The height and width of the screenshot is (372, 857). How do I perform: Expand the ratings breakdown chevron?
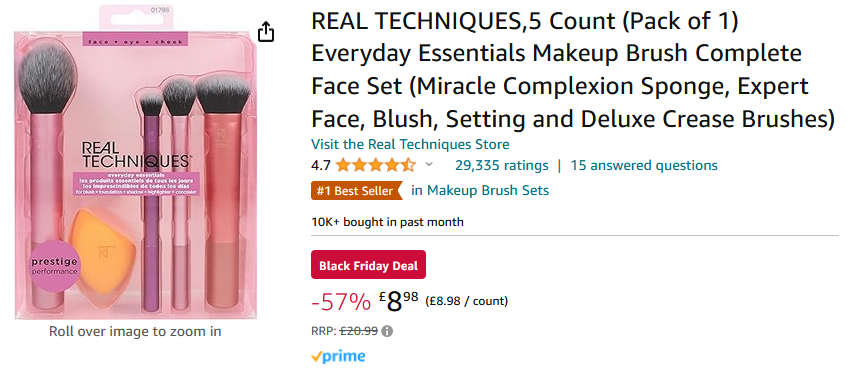429,164
